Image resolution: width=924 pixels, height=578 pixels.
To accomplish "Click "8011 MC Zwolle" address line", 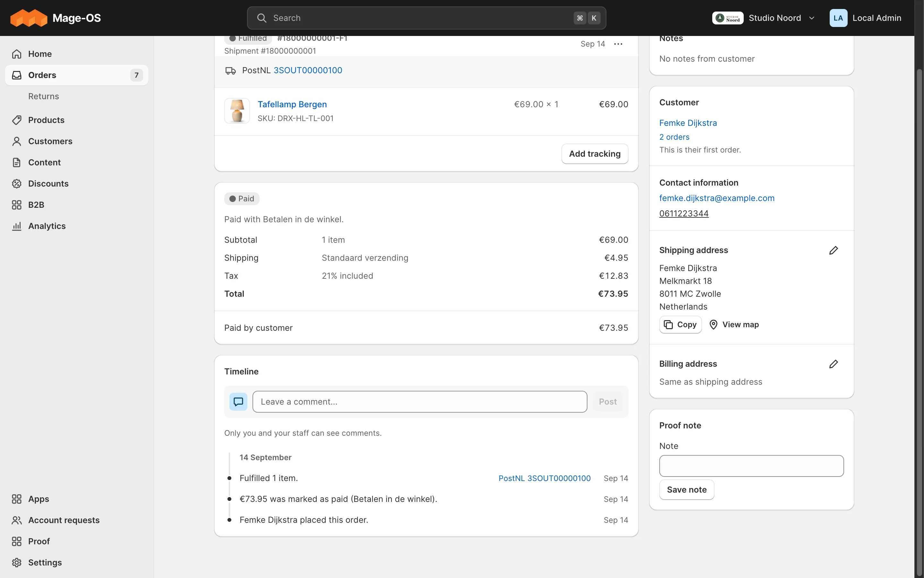I will click(690, 294).
